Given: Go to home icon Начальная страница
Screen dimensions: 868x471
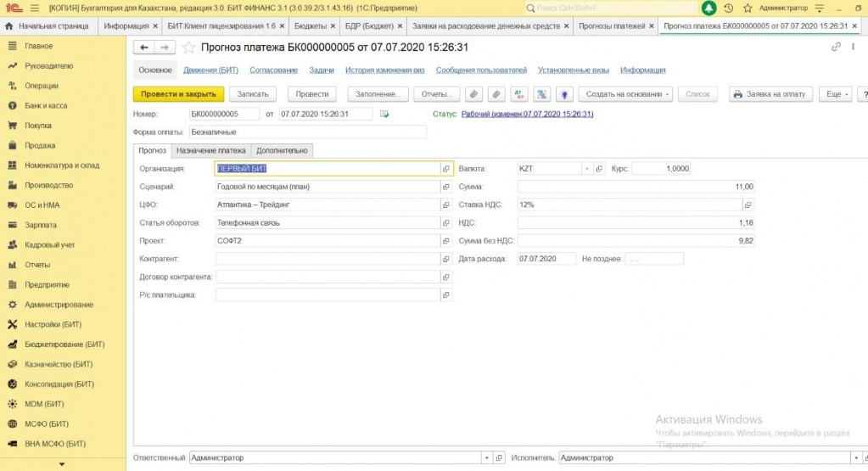Looking at the screenshot, I should click(x=8, y=26).
